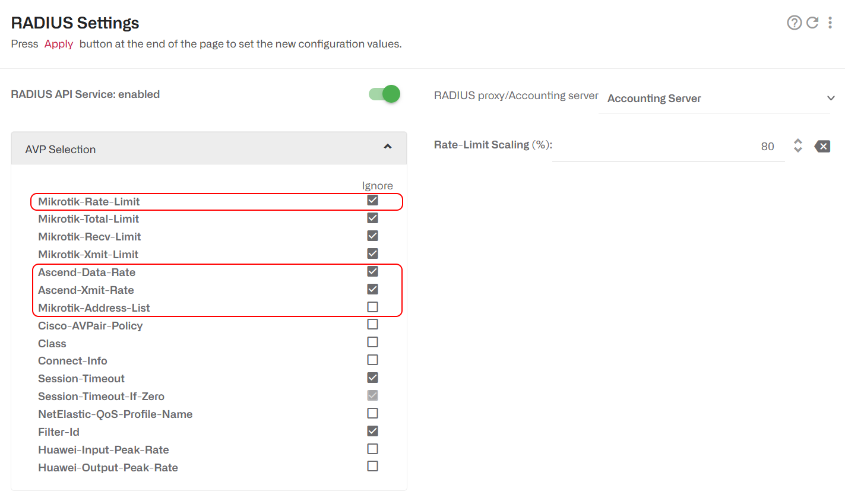Check the Ignore box for Cisco-AVPair-Policy
Screen dimensions: 845x504
point(372,324)
